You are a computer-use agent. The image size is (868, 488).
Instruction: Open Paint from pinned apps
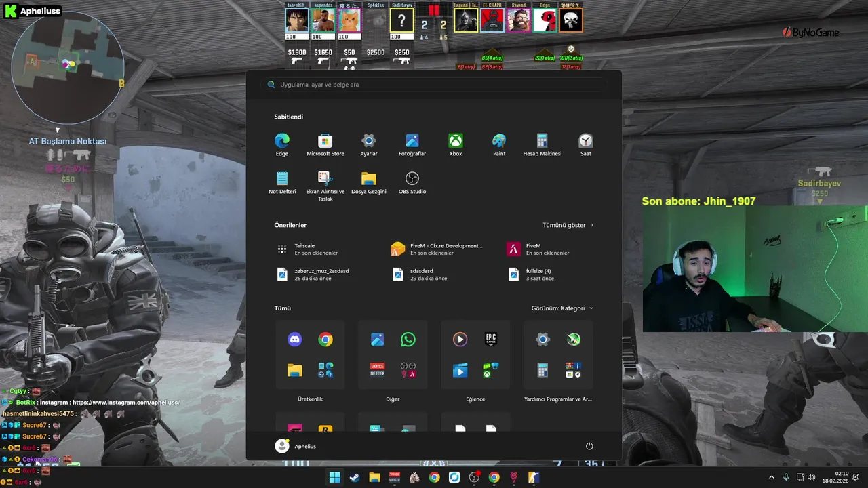pyautogui.click(x=499, y=144)
